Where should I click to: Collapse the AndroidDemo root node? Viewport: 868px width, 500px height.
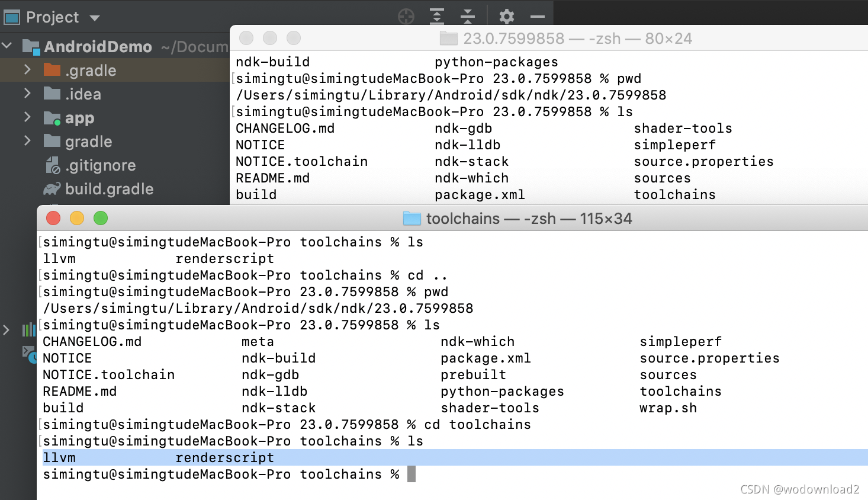[x=7, y=46]
